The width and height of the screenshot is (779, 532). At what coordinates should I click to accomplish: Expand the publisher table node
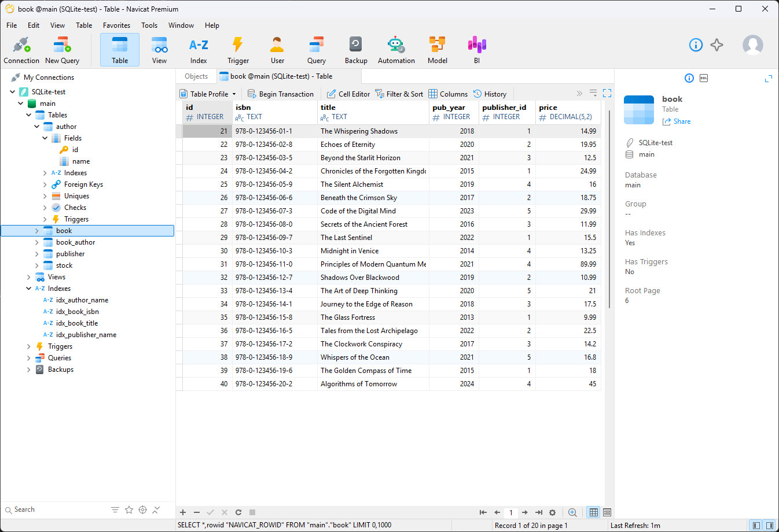pos(37,254)
